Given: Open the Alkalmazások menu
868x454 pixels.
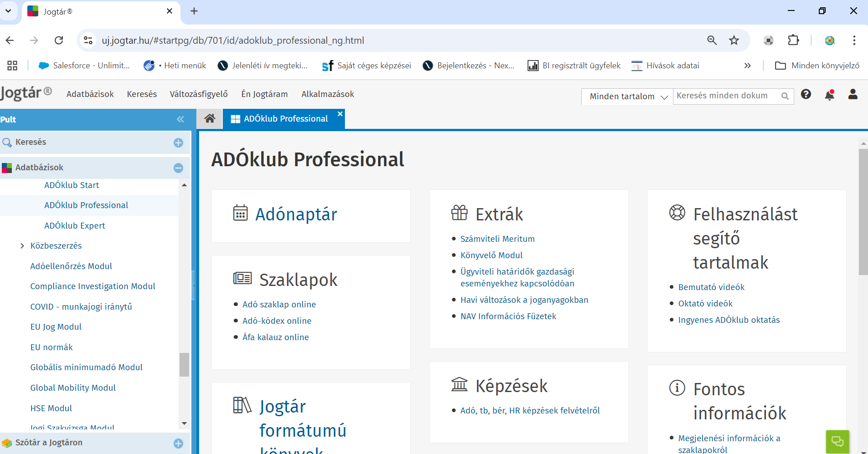Looking at the screenshot, I should [x=328, y=94].
